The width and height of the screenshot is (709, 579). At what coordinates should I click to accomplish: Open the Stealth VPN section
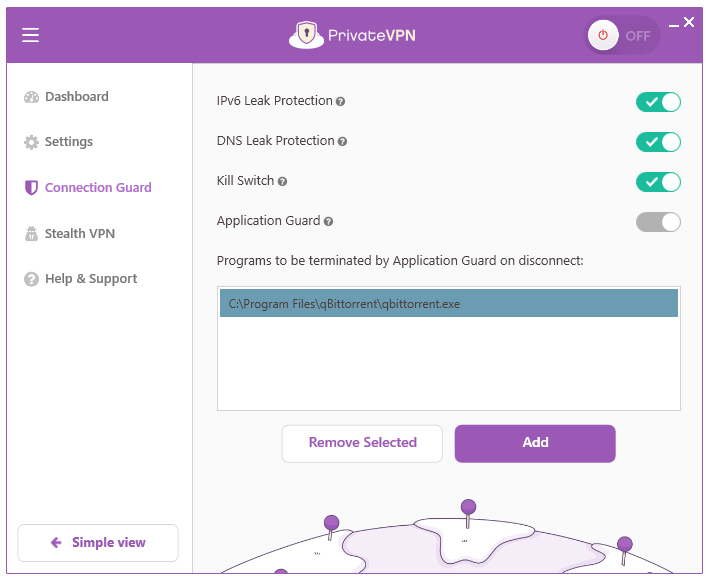(80, 234)
